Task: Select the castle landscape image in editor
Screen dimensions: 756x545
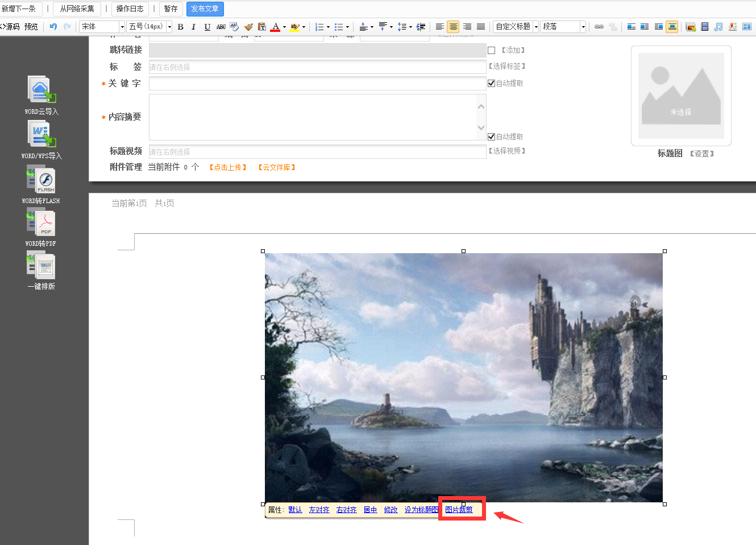Action: pyautogui.click(x=464, y=377)
